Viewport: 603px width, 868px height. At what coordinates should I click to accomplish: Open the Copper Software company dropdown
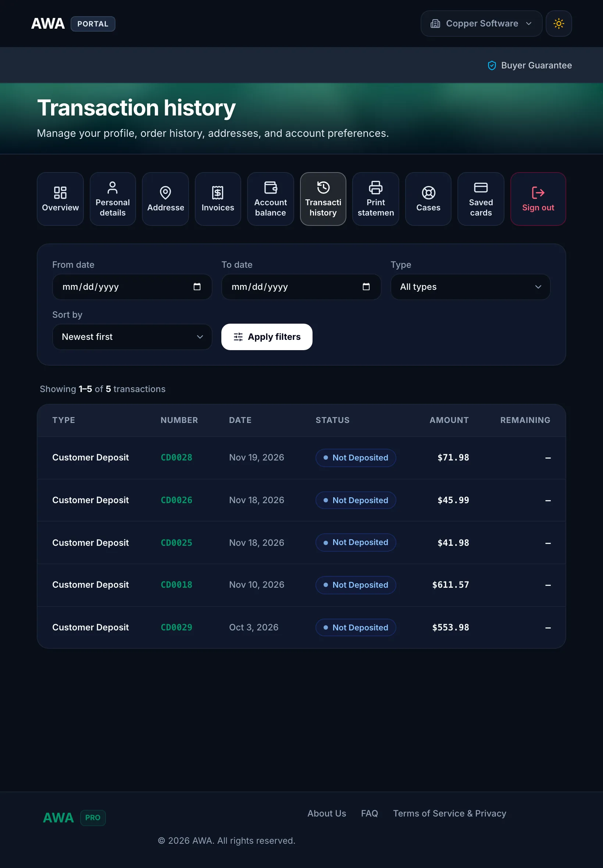coord(481,24)
